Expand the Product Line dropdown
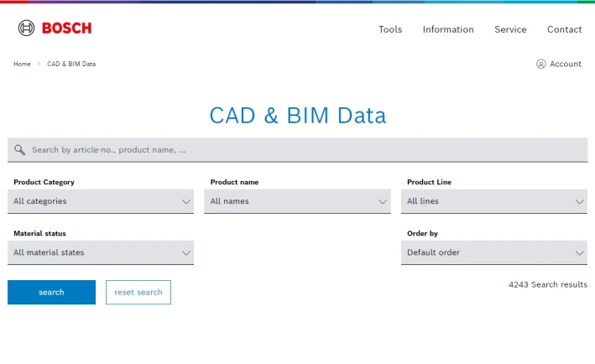The width and height of the screenshot is (595, 364). tap(494, 201)
